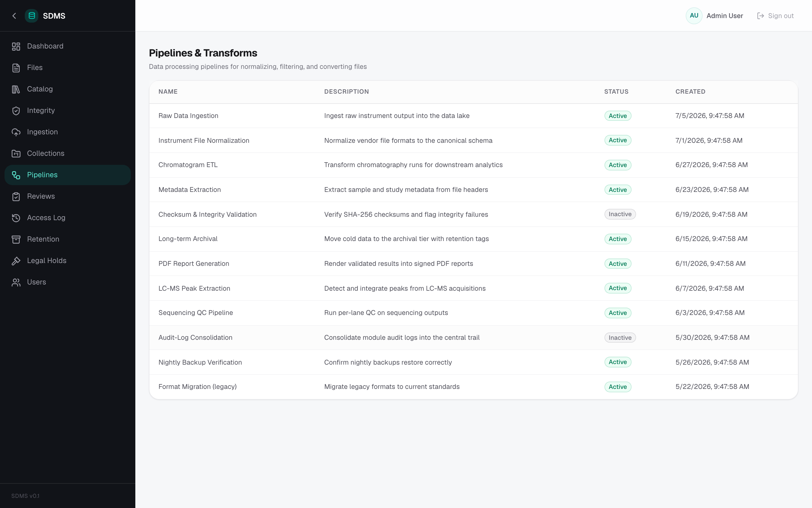
Task: Click the Collections folder icon
Action: pyautogui.click(x=16, y=154)
